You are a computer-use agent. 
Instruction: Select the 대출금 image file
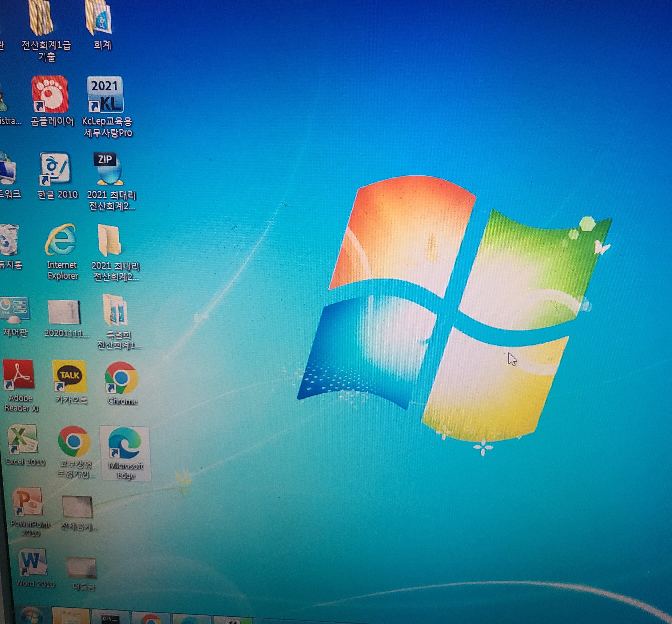pos(82,574)
